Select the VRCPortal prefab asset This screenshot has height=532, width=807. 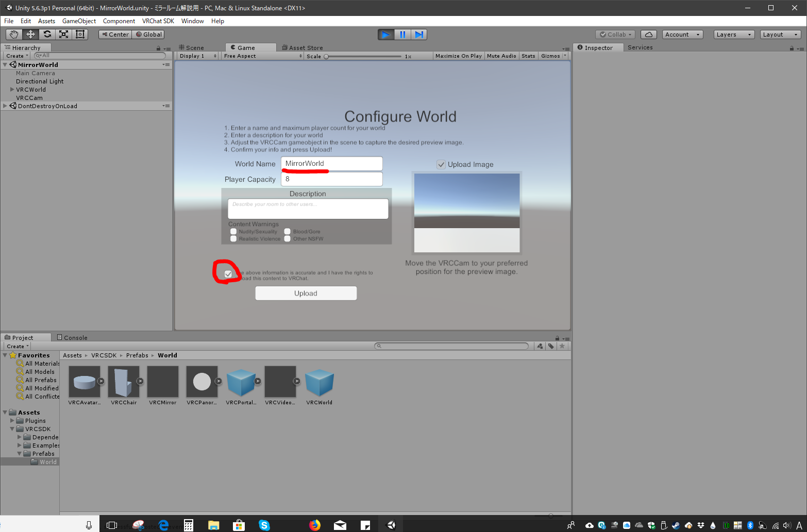[x=241, y=386]
